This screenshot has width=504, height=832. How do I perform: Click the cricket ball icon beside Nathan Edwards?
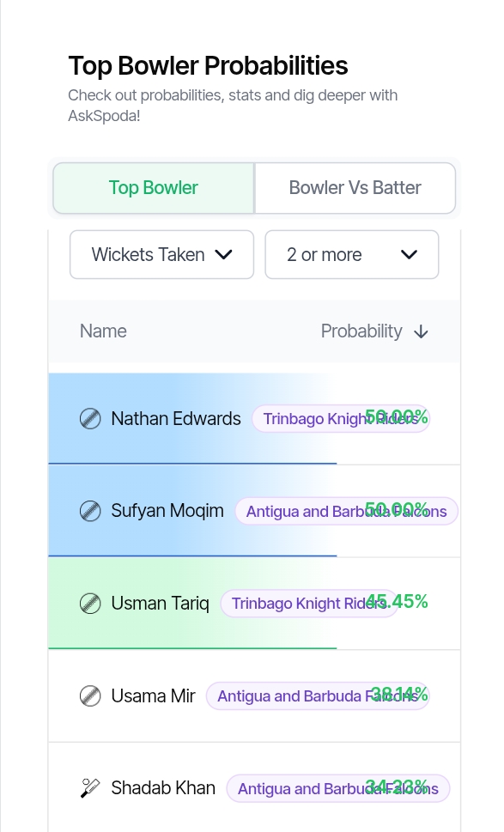pyautogui.click(x=90, y=419)
